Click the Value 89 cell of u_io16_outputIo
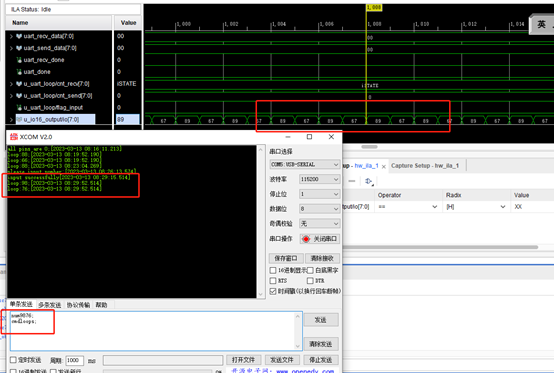 (128, 119)
